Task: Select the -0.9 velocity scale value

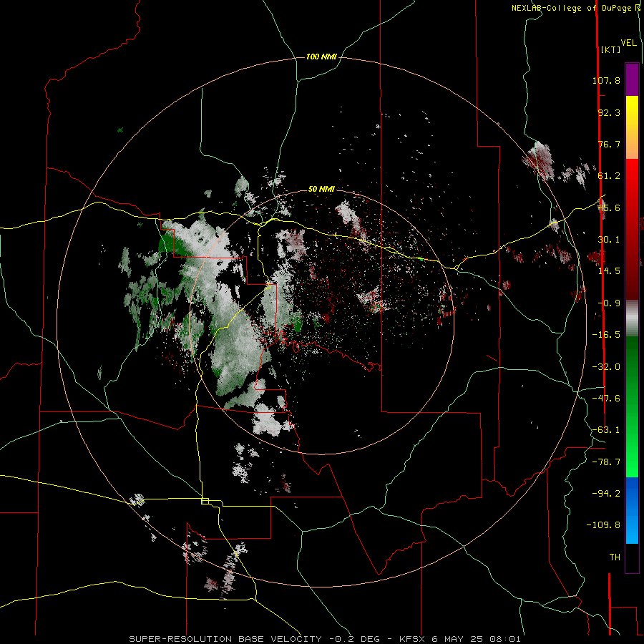Action: tap(609, 303)
